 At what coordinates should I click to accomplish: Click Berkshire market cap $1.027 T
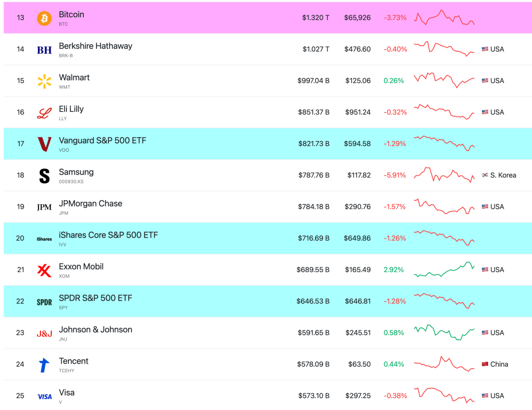[x=316, y=49]
